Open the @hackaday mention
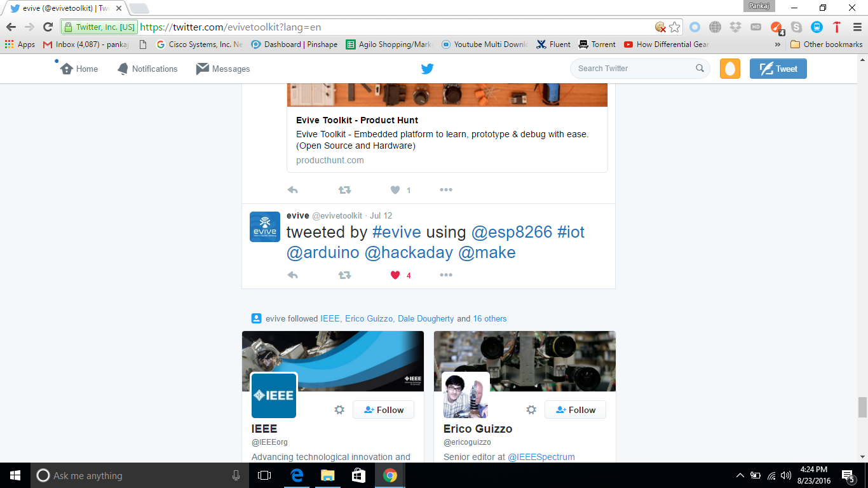The height and width of the screenshot is (488, 868). pyautogui.click(x=409, y=252)
